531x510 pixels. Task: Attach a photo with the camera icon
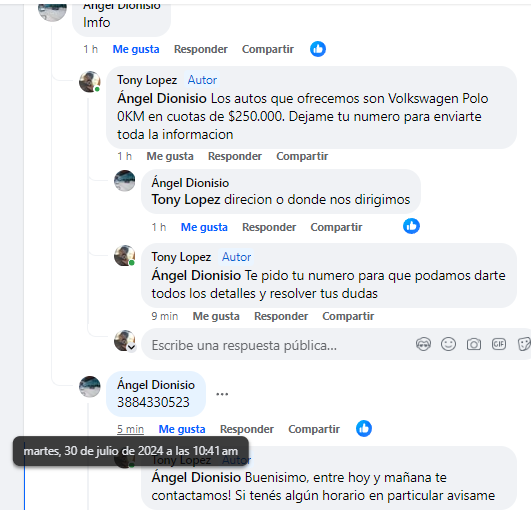(x=473, y=345)
